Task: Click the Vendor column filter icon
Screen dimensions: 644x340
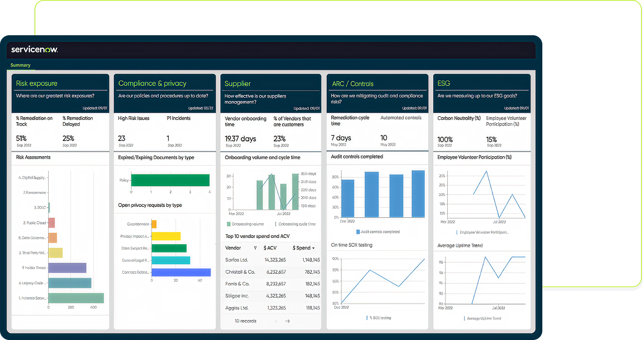Action: coord(255,248)
